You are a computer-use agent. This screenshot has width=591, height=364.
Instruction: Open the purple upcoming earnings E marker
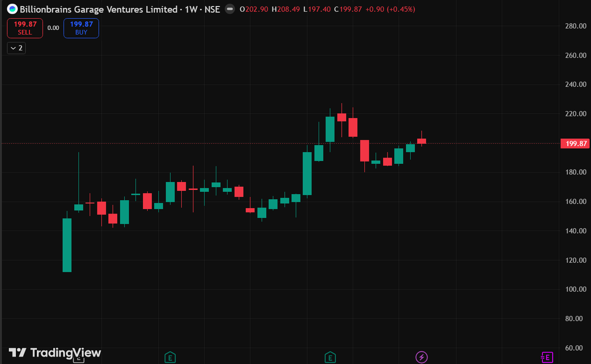click(x=547, y=357)
